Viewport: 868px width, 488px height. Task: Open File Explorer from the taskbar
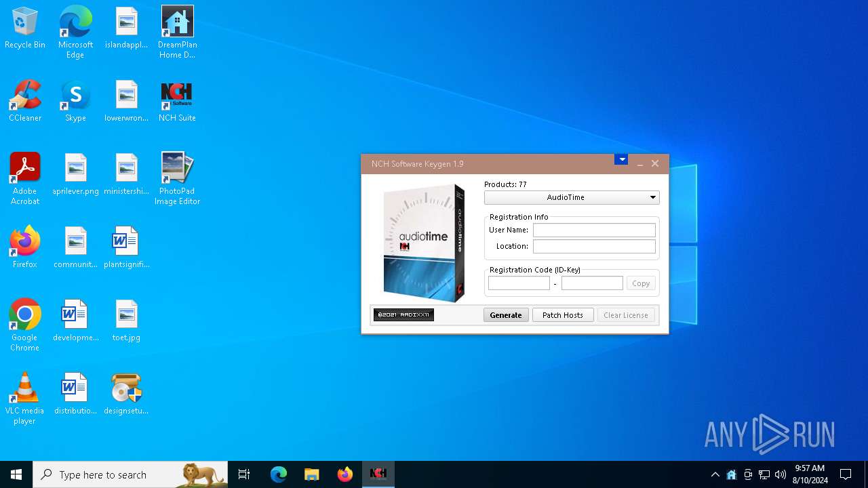coord(311,474)
